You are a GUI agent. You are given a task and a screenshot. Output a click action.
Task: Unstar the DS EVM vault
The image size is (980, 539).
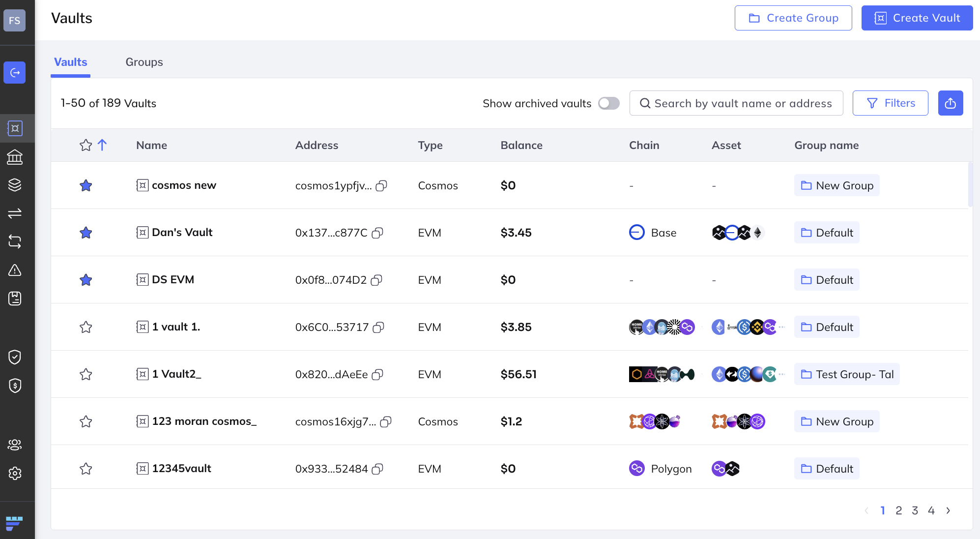(86, 280)
